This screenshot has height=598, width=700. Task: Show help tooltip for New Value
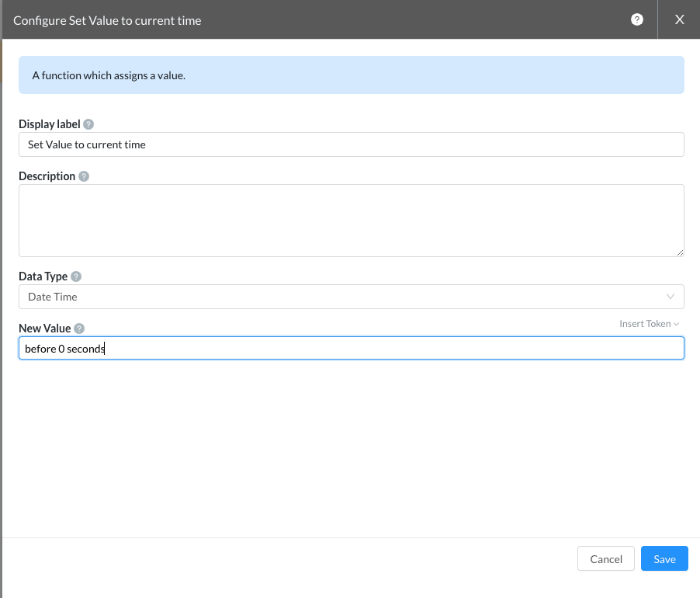point(79,329)
